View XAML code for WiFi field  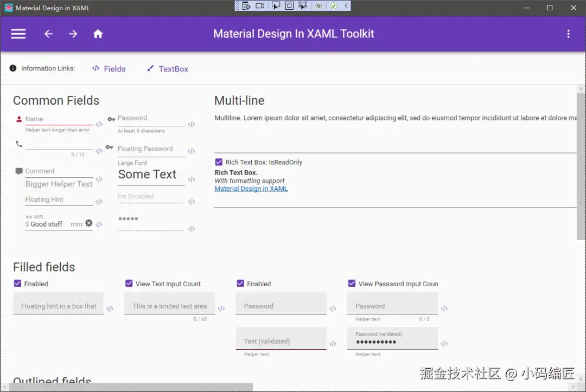click(x=99, y=224)
